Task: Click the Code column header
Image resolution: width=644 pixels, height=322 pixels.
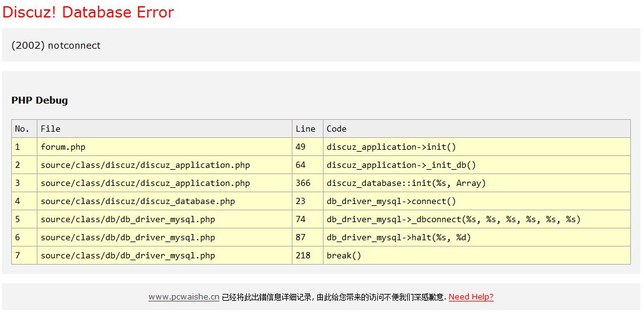Action: coord(337,129)
